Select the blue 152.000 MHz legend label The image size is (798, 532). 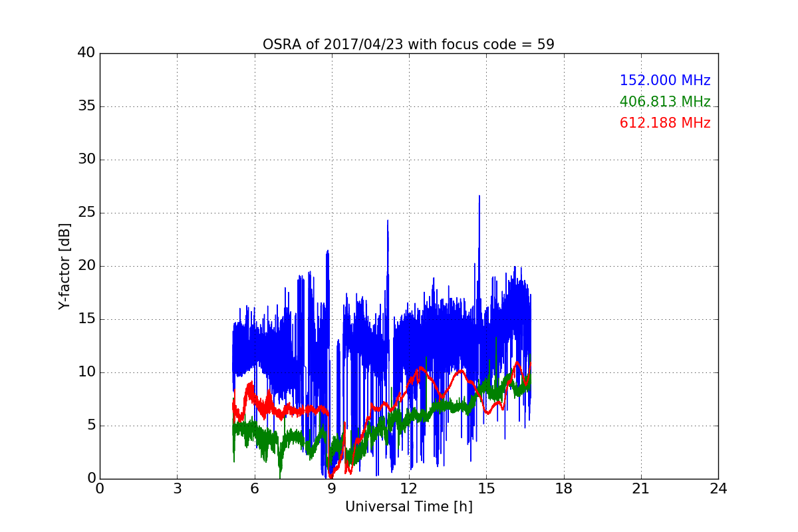point(665,80)
